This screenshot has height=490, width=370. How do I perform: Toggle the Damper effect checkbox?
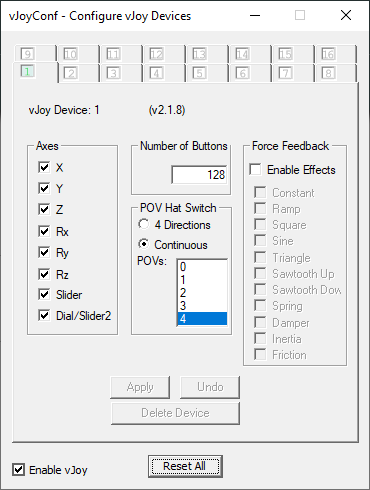point(260,322)
